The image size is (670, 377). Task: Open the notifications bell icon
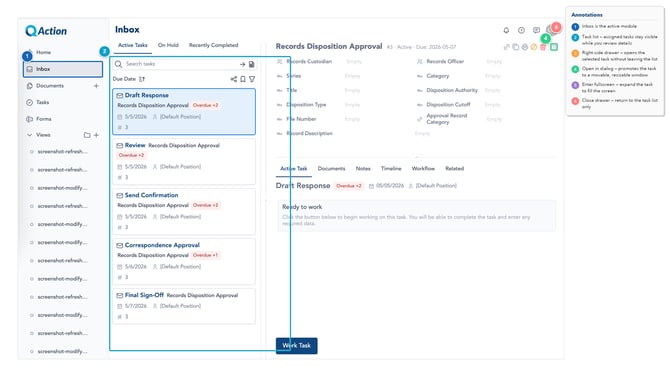point(506,30)
